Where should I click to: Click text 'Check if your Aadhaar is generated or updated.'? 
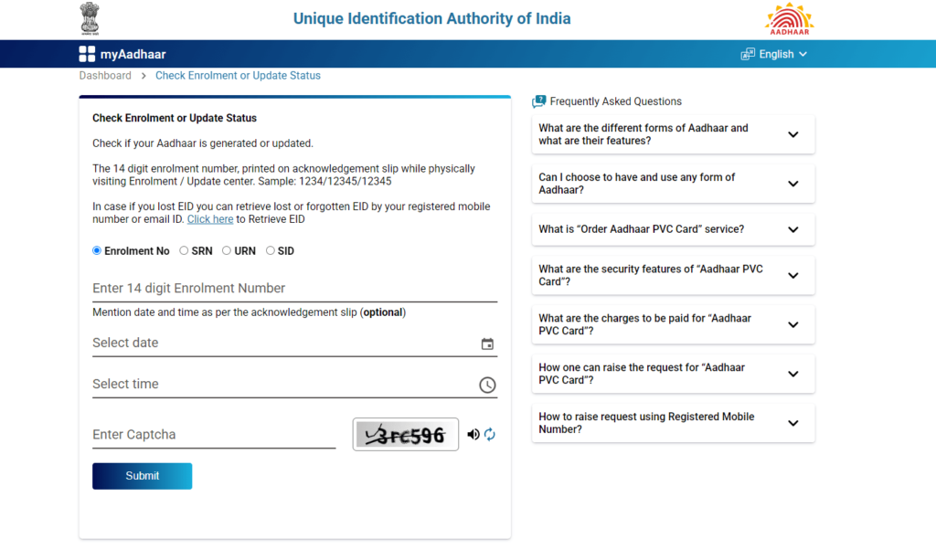(202, 143)
